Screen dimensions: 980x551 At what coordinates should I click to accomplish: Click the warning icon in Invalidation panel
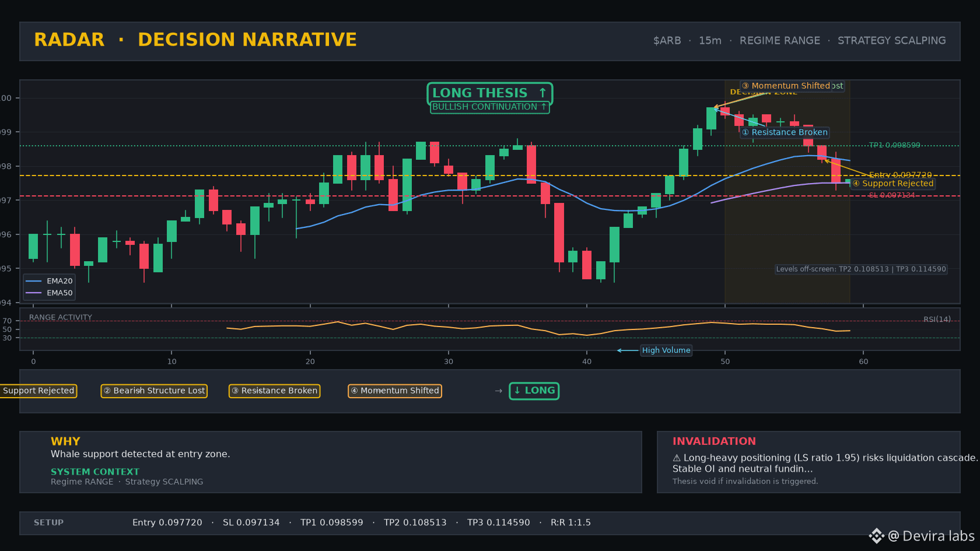(x=677, y=458)
